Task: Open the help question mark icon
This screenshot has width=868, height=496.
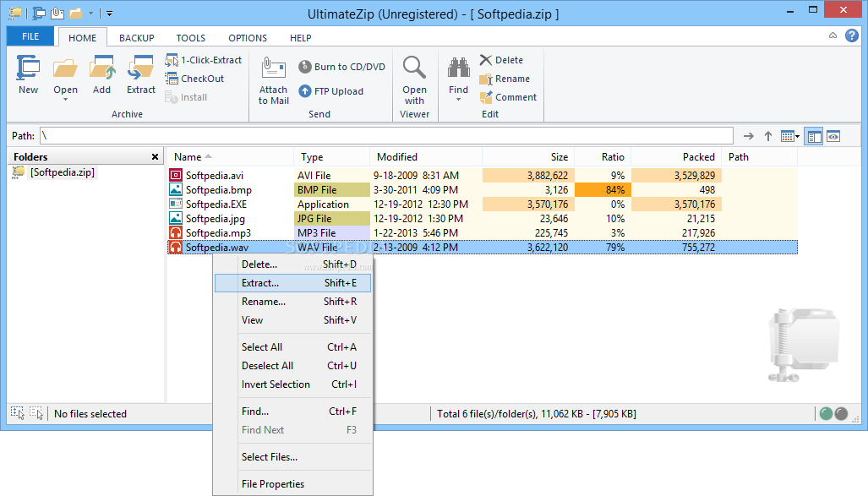Action: 851,36
